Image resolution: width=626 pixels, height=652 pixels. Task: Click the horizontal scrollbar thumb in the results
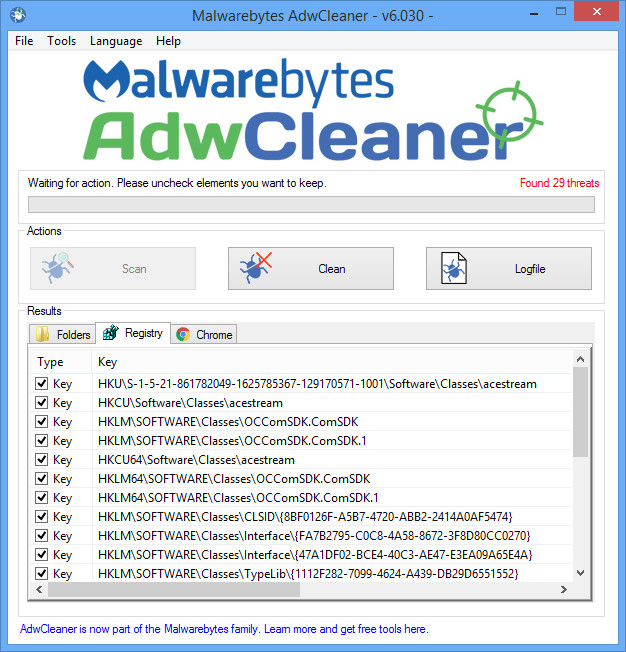point(174,589)
